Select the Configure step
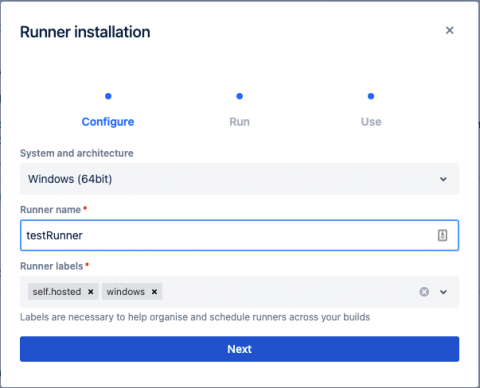 click(x=108, y=122)
